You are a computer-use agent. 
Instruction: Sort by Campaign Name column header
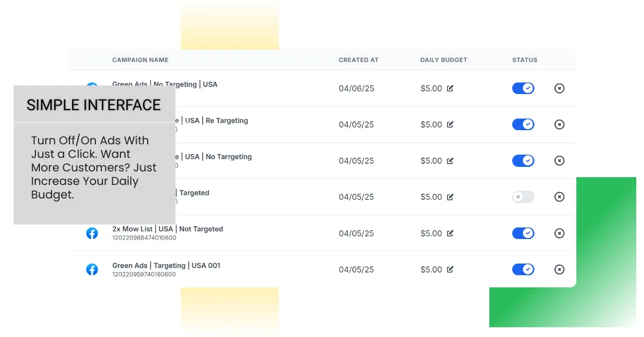coord(140,60)
